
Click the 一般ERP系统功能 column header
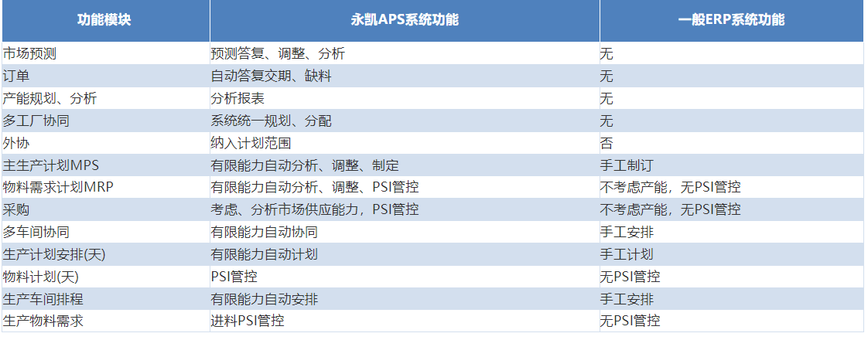click(x=731, y=20)
